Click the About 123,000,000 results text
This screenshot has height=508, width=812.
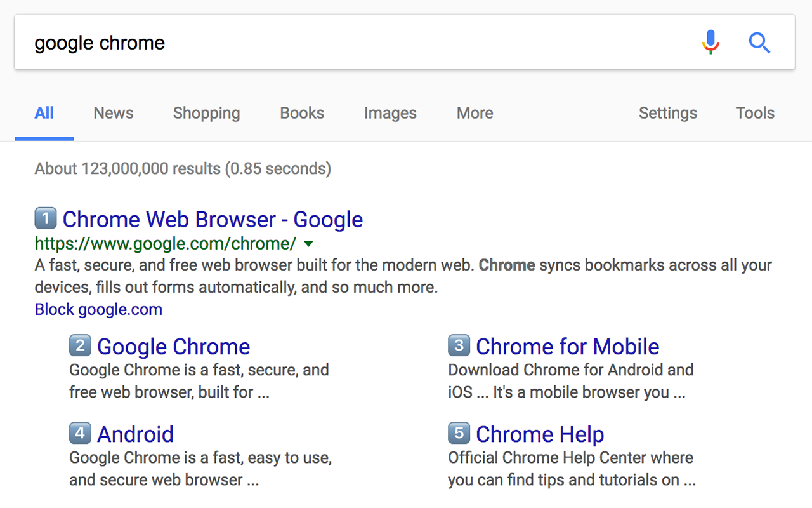[x=183, y=169]
